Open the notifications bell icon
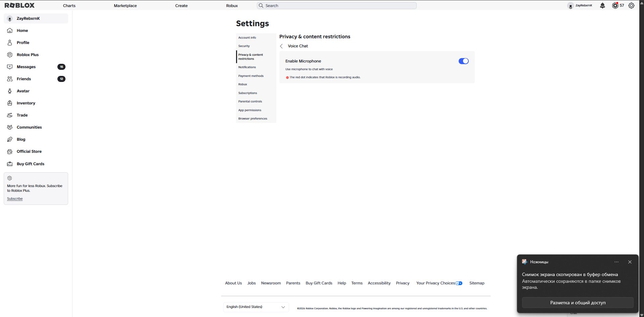The height and width of the screenshot is (317, 644). 602,5
